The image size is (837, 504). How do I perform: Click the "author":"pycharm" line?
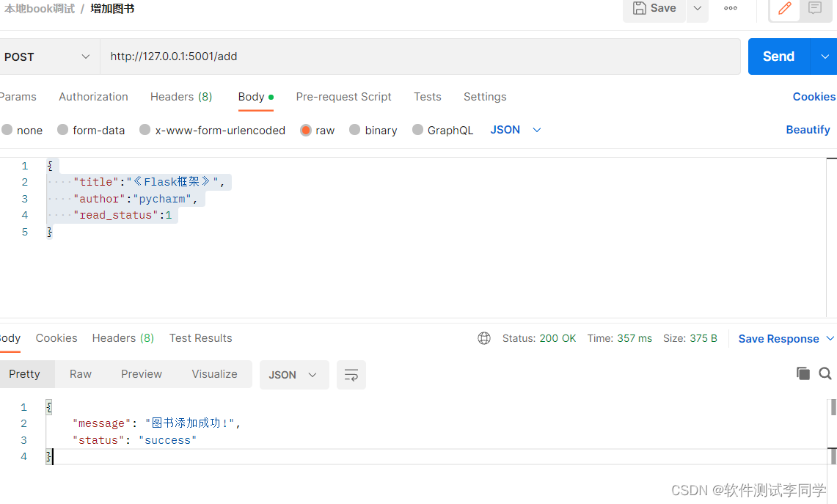pos(136,199)
